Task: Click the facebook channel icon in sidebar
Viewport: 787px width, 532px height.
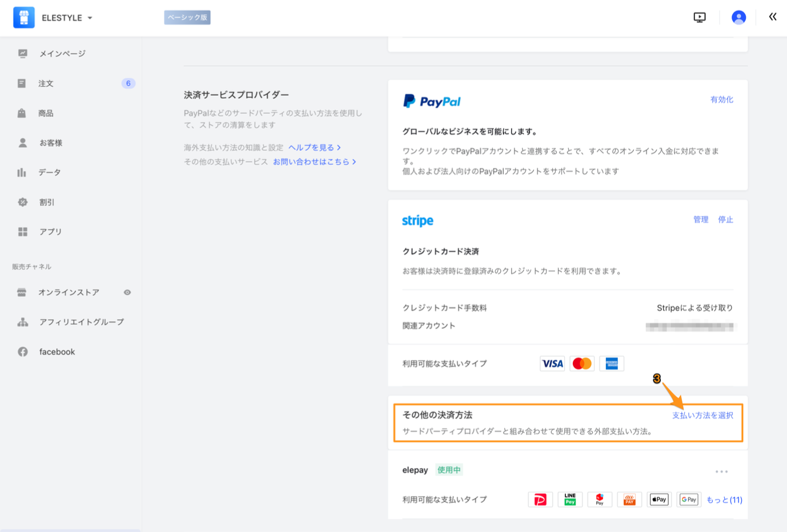Action: pyautogui.click(x=23, y=352)
